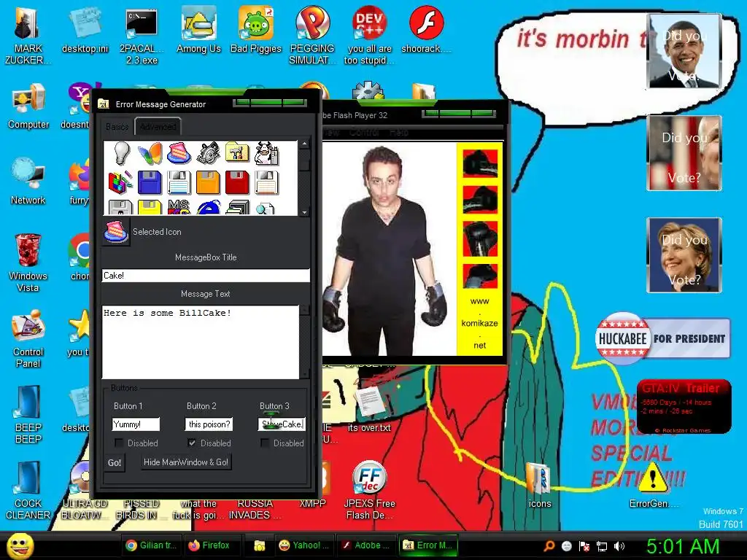Select the MSN butterfly icon
Viewport: 747px width, 560px height.
click(x=150, y=155)
